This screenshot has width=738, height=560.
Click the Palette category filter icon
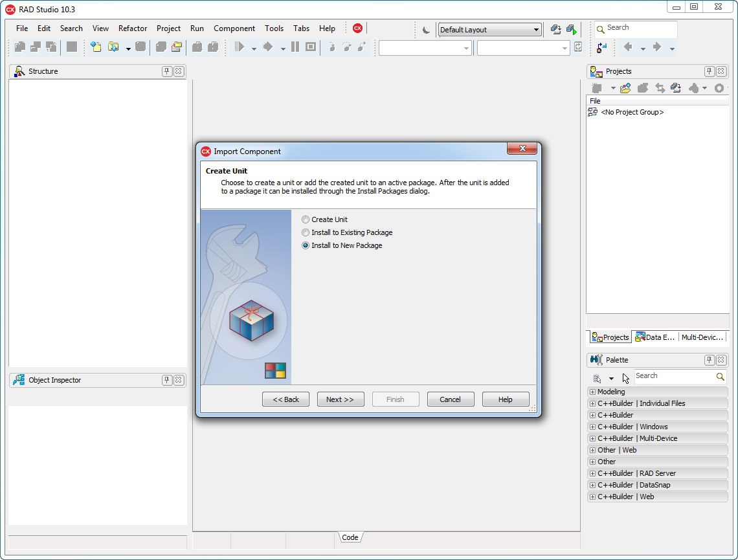tap(598, 378)
